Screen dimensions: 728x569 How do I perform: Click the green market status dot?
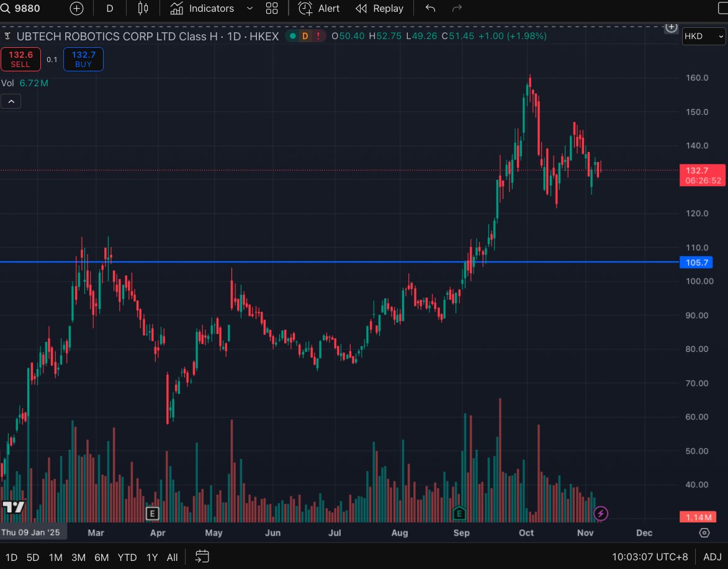tap(292, 36)
